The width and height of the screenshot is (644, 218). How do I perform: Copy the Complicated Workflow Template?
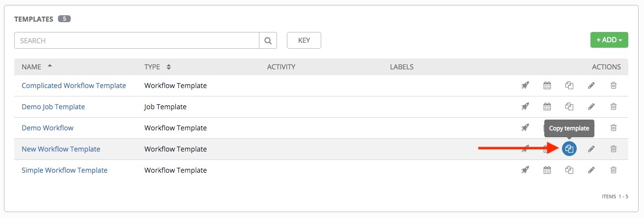coord(569,86)
